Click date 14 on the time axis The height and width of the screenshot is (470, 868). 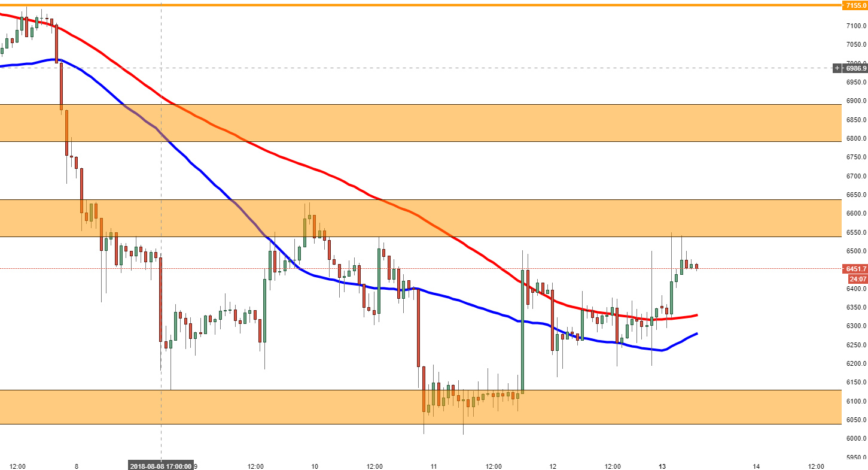click(756, 466)
